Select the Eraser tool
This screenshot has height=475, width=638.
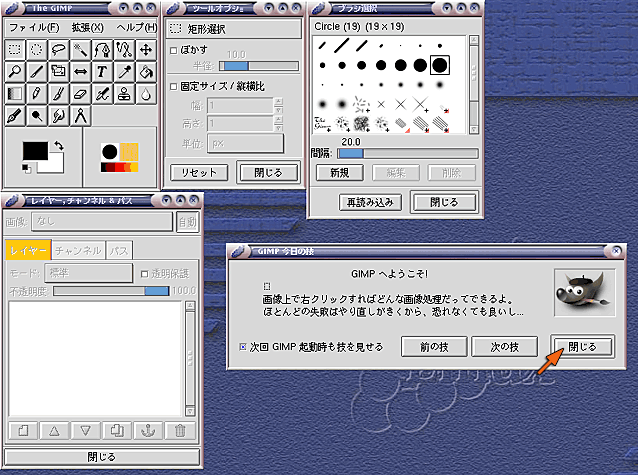pyautogui.click(x=81, y=94)
